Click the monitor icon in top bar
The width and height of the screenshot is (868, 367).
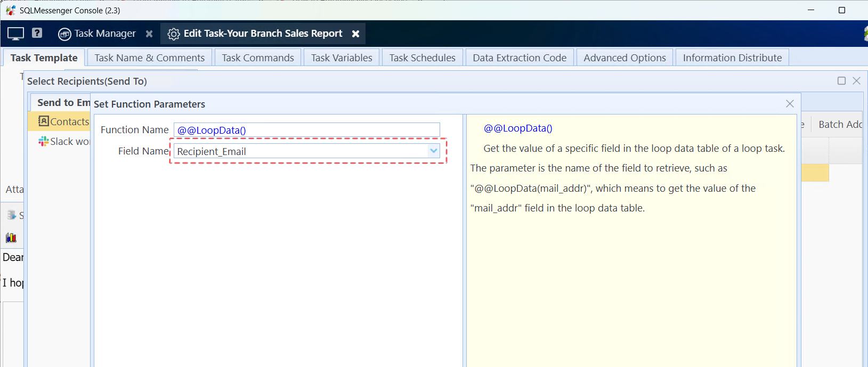(15, 34)
